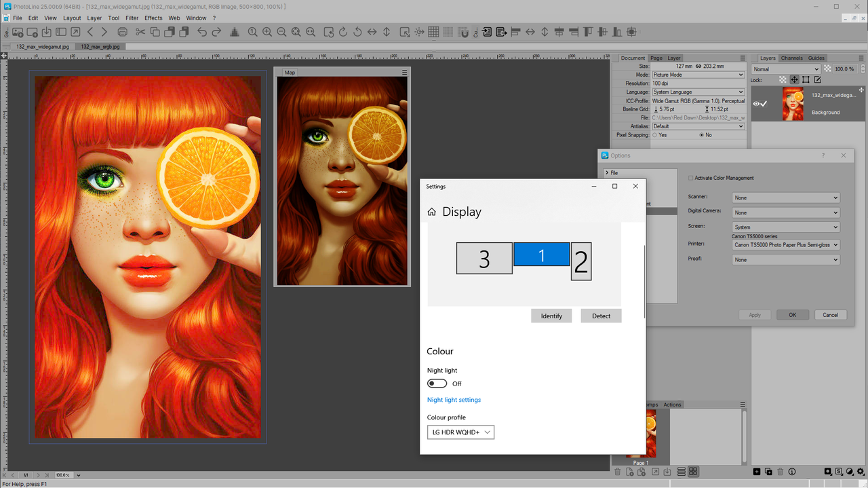This screenshot has width=868, height=488.
Task: Click the Background layer thumbnail
Action: point(793,105)
